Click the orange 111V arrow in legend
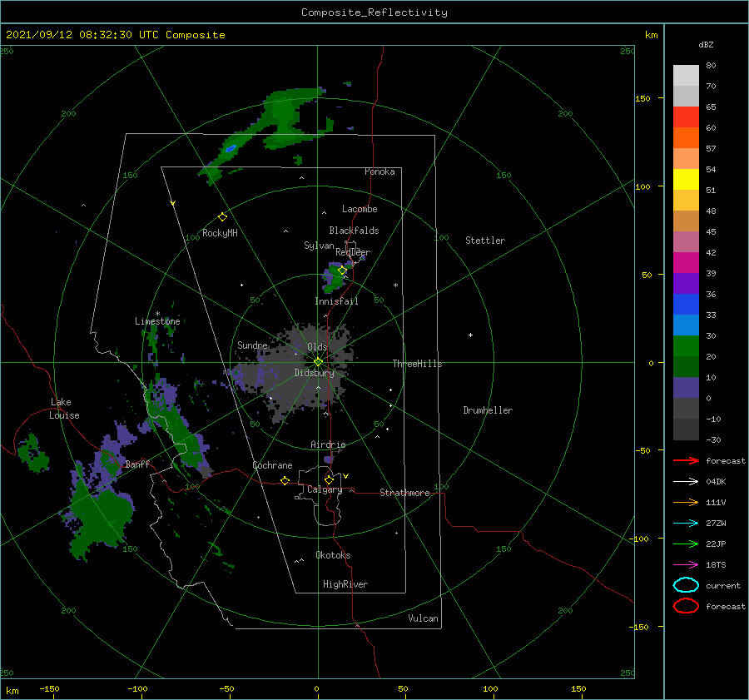Screen dimensions: 749x700 [686, 502]
